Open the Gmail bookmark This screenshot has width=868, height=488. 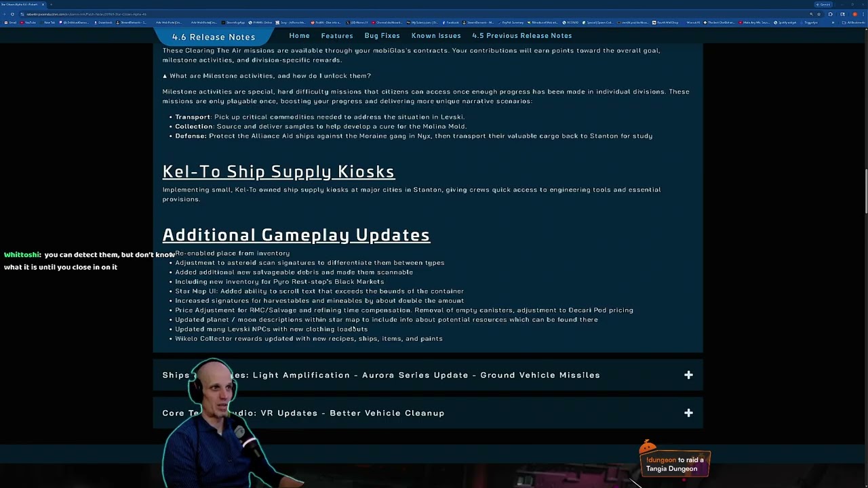pos(10,22)
